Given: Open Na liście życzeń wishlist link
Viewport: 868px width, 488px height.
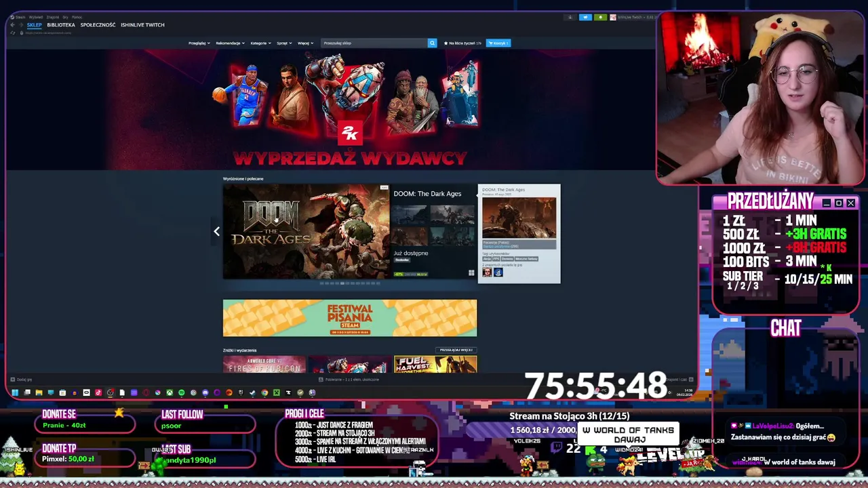Looking at the screenshot, I should point(462,43).
